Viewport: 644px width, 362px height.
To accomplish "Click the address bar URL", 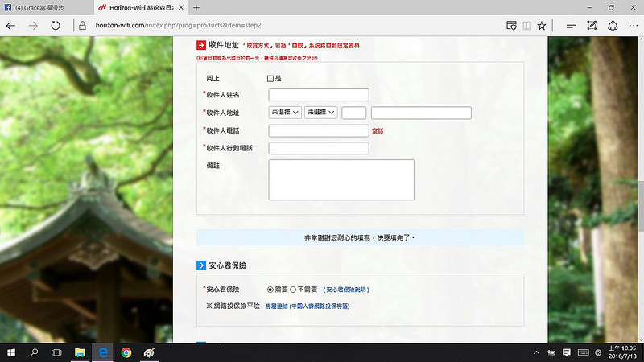I will coord(178,26).
